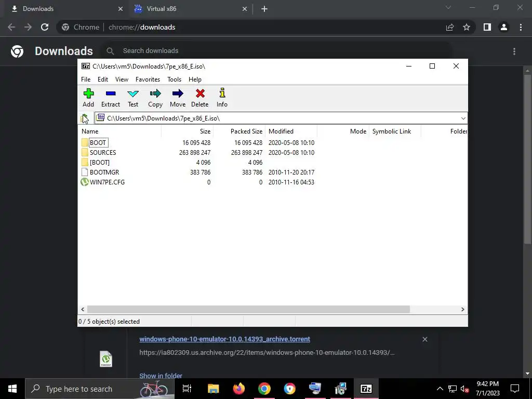Screen dimensions: 532x399
Task: Remove the torrent download from list
Action: [425, 339]
